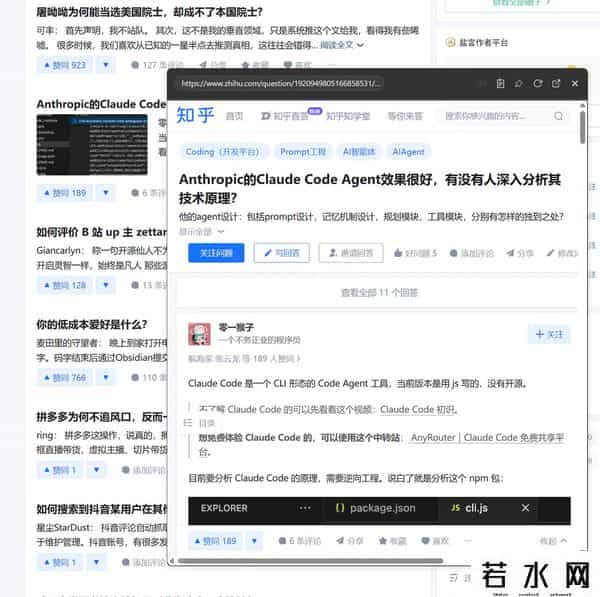
Task: Click the blue 关注问题 button
Action: [x=216, y=253]
